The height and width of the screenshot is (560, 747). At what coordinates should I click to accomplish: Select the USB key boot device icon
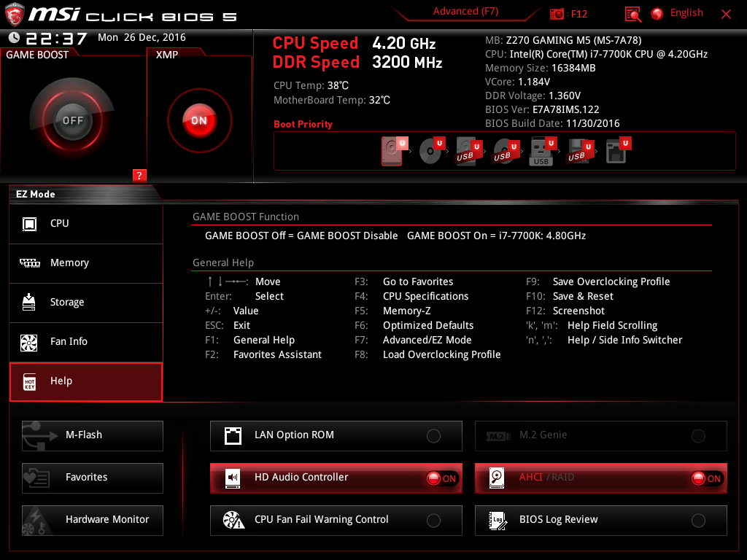(543, 152)
